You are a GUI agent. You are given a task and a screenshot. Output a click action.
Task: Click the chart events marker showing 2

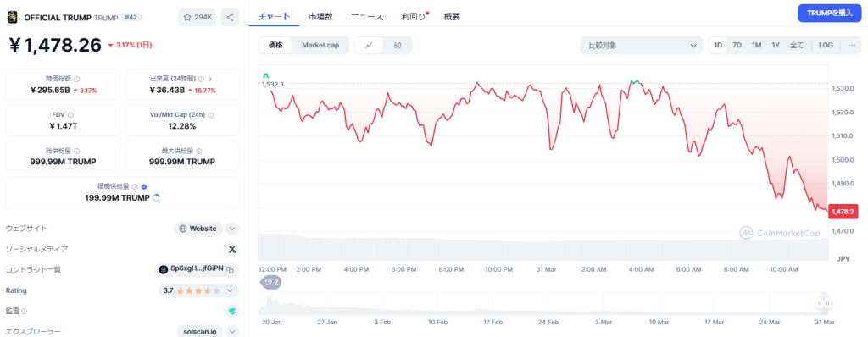270,282
